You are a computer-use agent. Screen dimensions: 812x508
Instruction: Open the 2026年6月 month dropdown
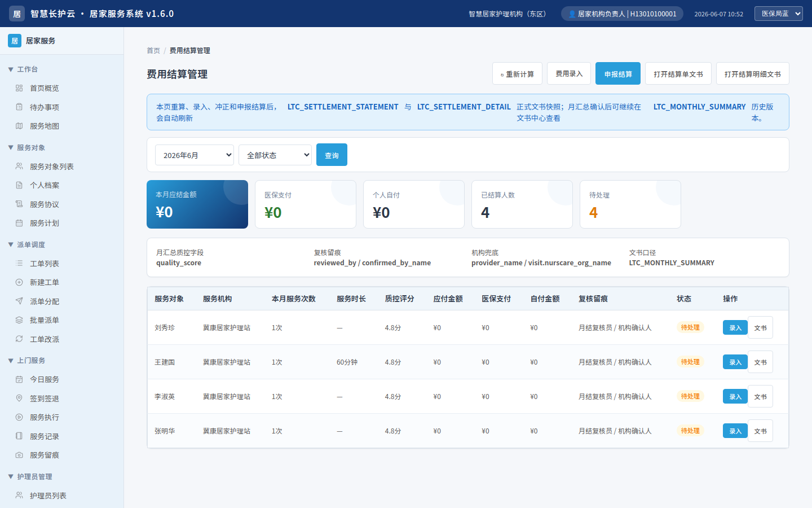pyautogui.click(x=195, y=155)
